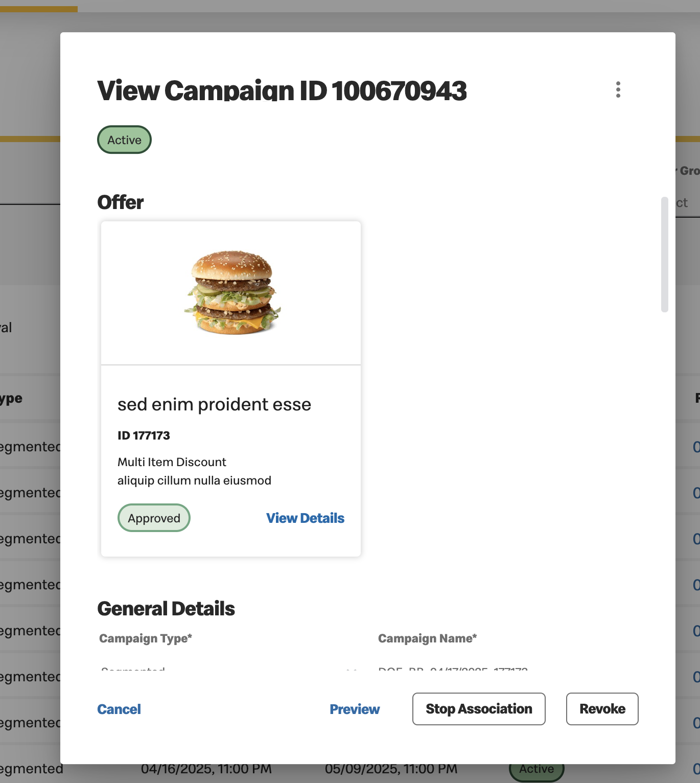Open the campaign Preview

click(355, 709)
